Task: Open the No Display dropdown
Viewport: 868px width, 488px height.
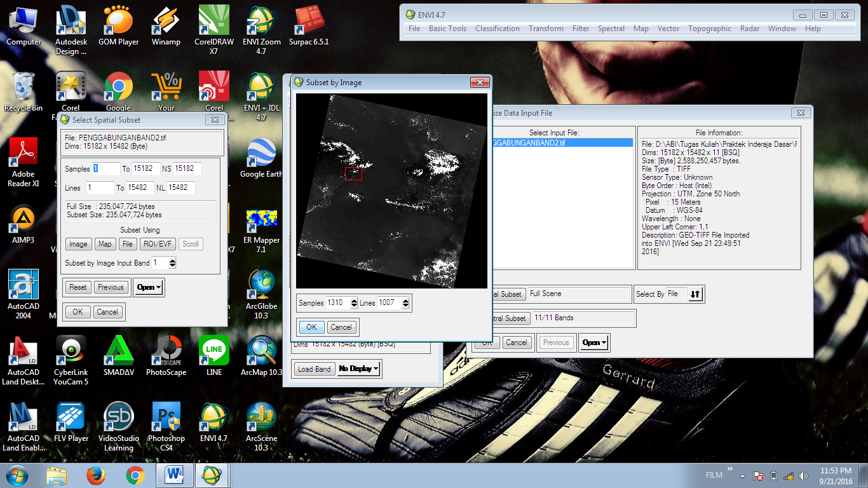Action: pos(359,369)
